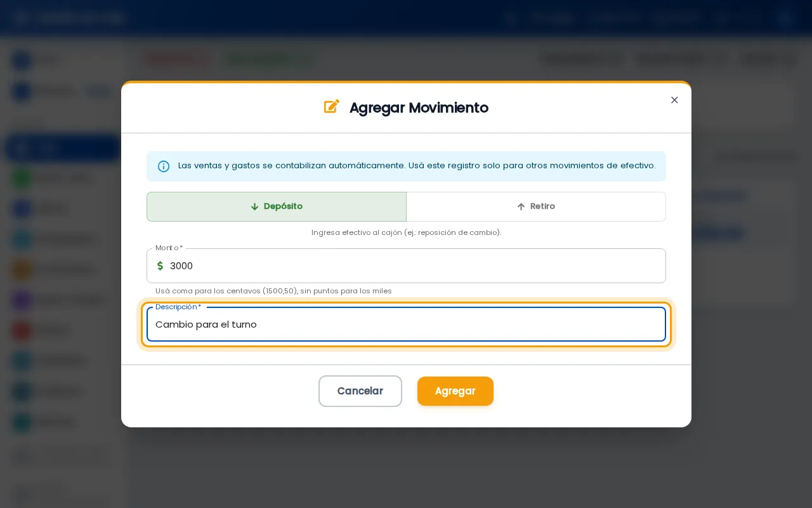The width and height of the screenshot is (812, 508).
Task: Click the hint 'Usá coma para los centavos'
Action: (x=273, y=291)
